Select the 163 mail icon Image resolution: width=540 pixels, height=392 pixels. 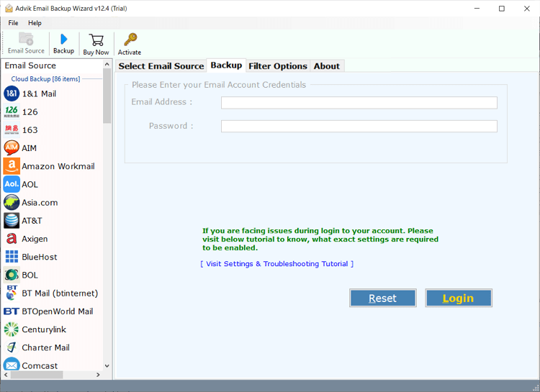[12, 129]
